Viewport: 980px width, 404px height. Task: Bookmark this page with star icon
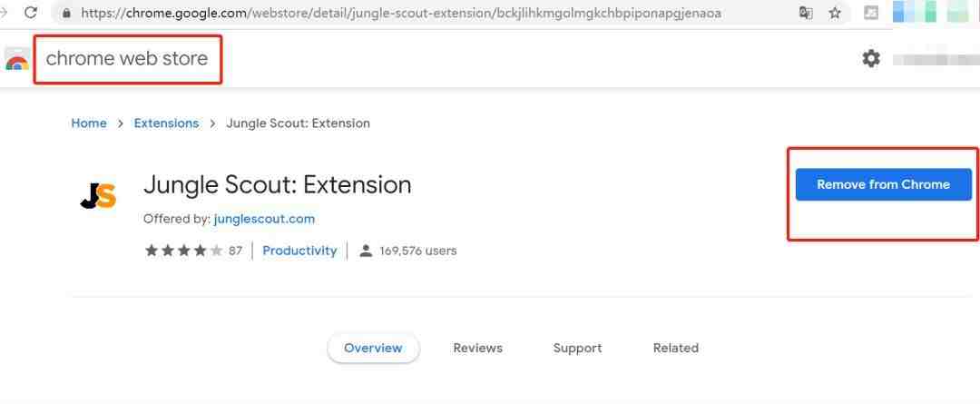coord(835,13)
